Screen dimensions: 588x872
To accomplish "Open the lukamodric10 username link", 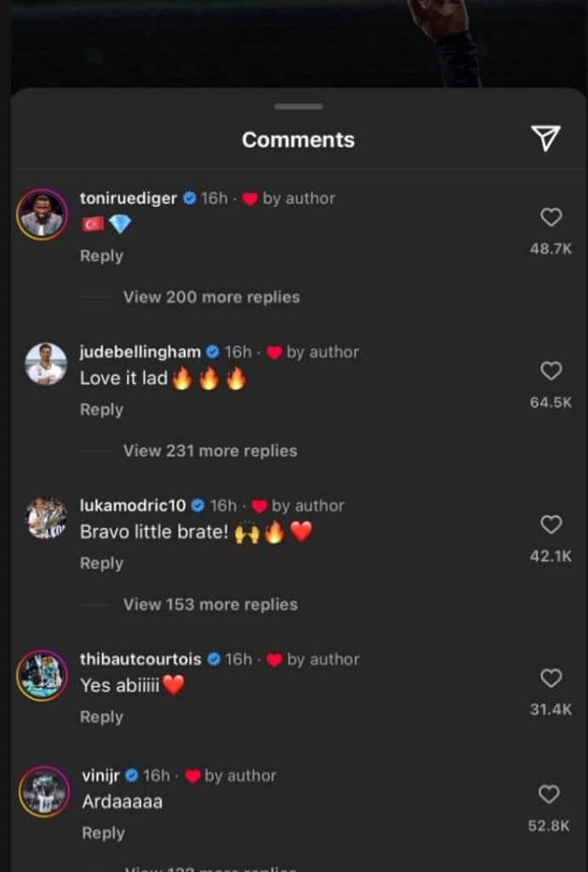I will (133, 506).
